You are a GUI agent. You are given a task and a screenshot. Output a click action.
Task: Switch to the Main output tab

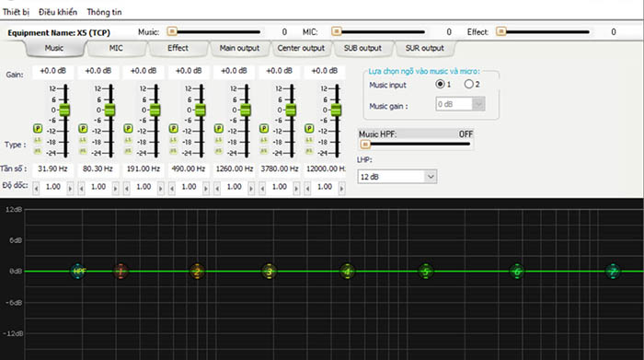[x=239, y=48]
